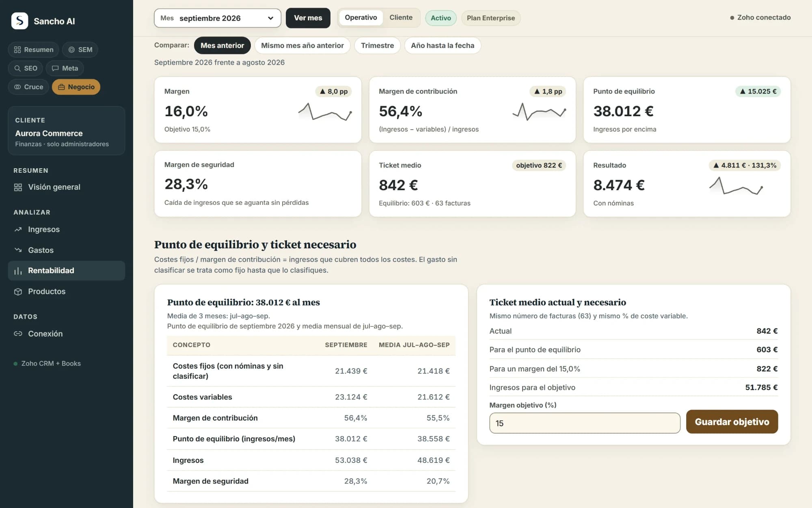Click the Sancho AI logo icon
Viewport: 812px width, 508px height.
tap(19, 21)
